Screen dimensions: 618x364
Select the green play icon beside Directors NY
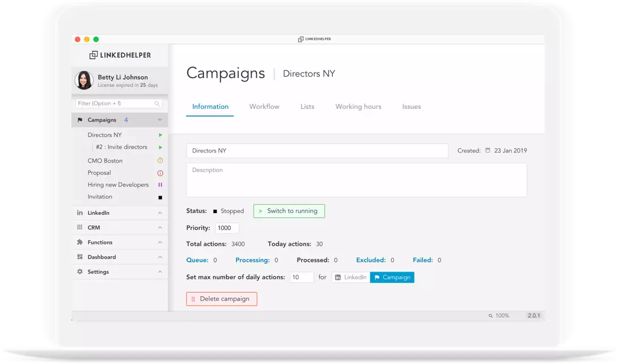click(x=160, y=135)
